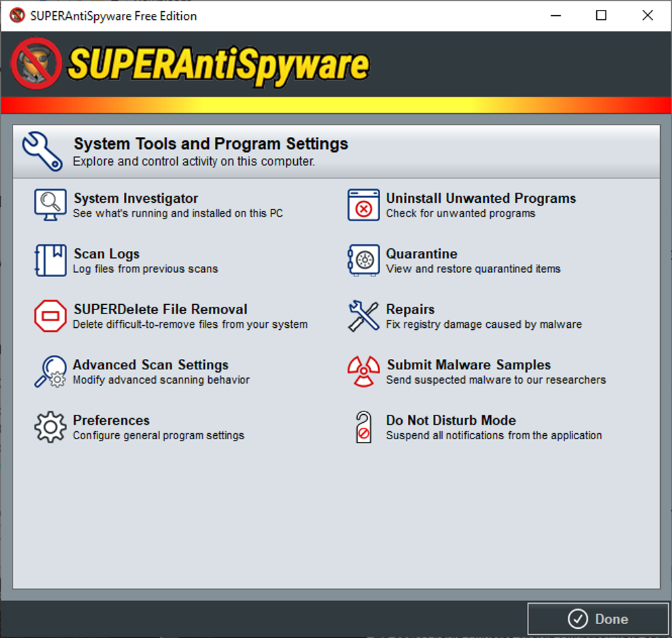Click the Advanced Scan Settings magnifier icon
The image size is (672, 638).
[x=50, y=371]
